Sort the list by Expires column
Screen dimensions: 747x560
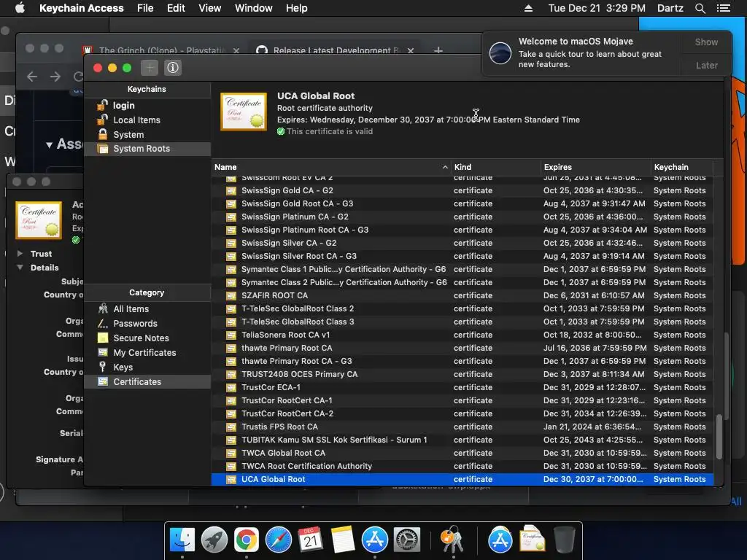coord(595,167)
